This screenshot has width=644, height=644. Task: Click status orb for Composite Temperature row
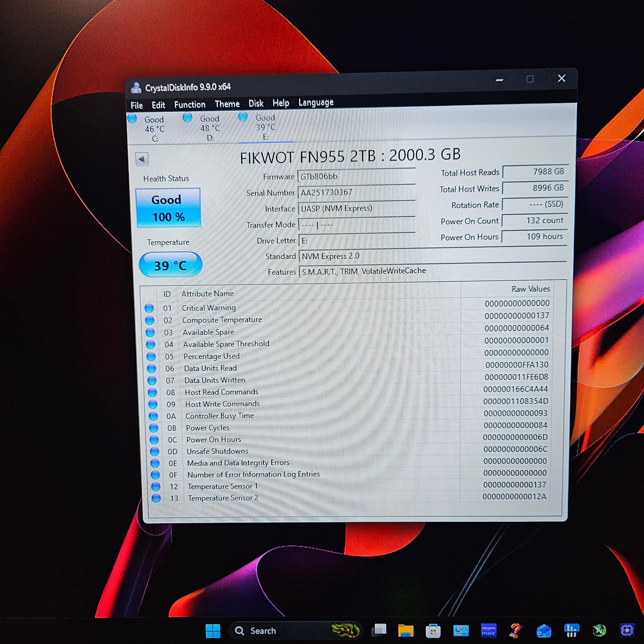150,320
